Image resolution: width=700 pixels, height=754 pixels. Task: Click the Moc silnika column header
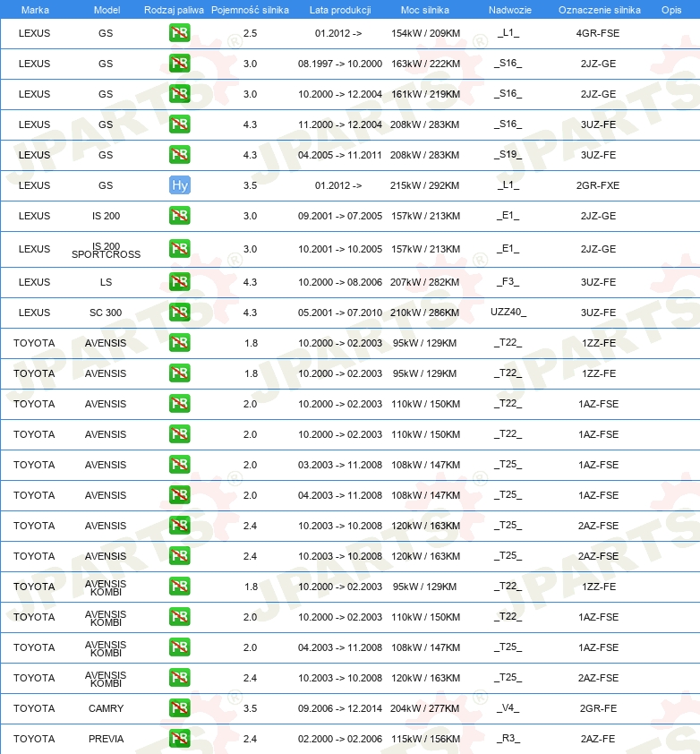coord(425,10)
